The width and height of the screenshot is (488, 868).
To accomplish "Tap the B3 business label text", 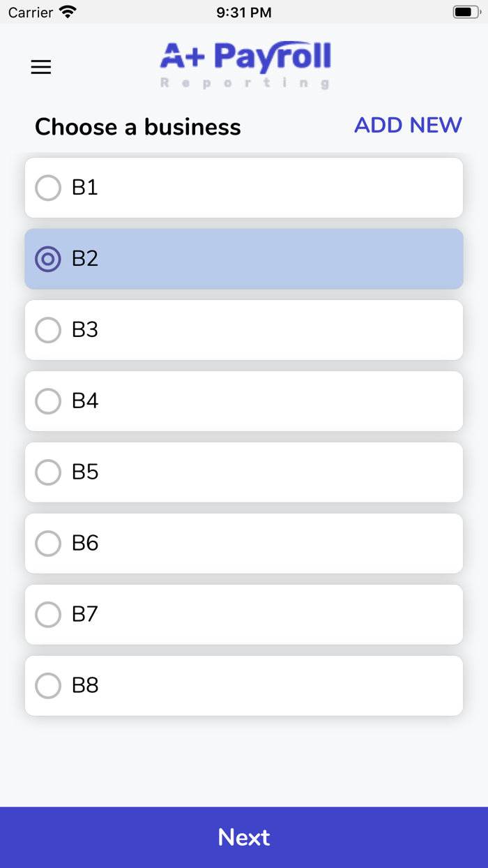I will pyautogui.click(x=85, y=330).
